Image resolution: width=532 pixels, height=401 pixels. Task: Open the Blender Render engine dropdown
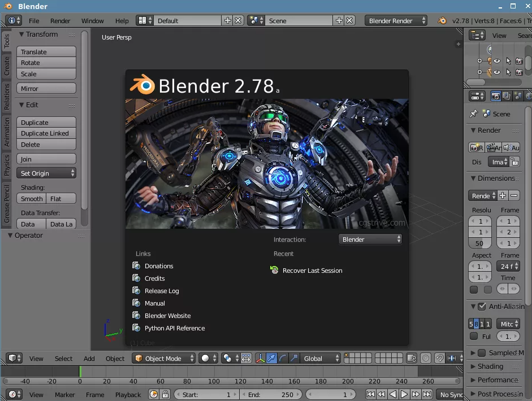396,20
